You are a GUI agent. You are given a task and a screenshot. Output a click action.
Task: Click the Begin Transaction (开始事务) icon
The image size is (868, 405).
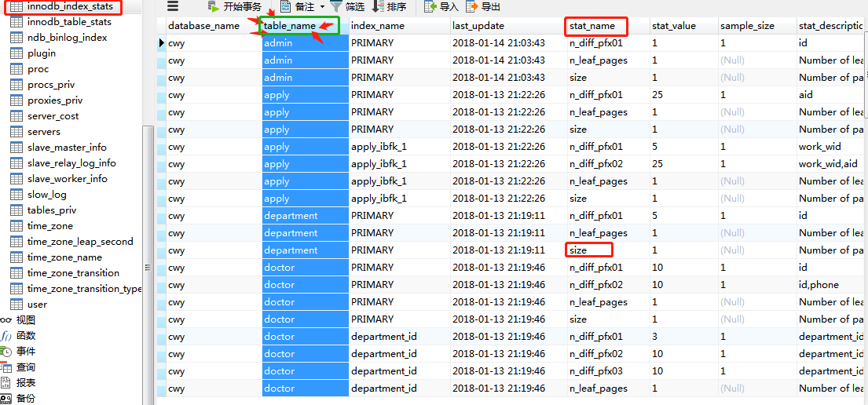coord(214,6)
